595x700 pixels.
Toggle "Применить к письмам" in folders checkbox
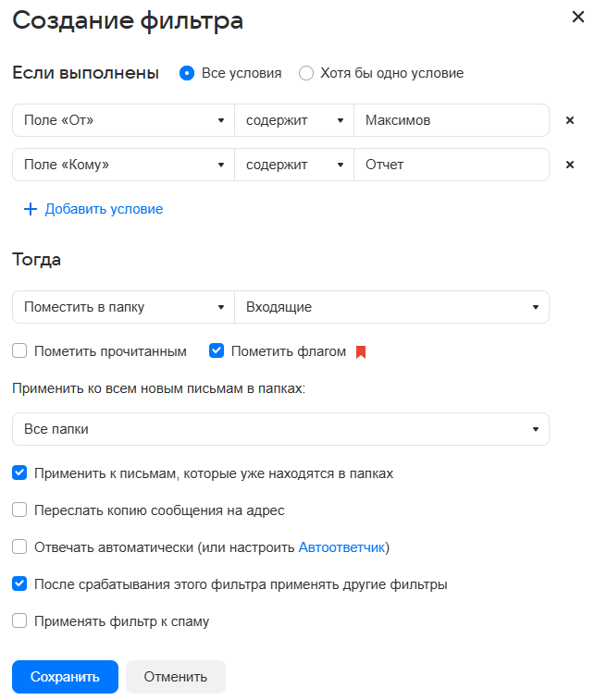[x=19, y=473]
